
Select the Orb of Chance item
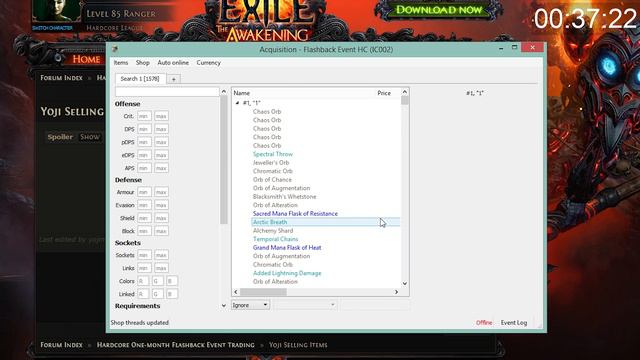pos(272,180)
